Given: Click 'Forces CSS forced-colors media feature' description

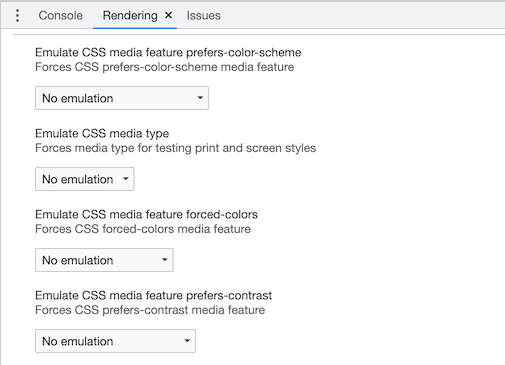Looking at the screenshot, I should coord(143,229).
